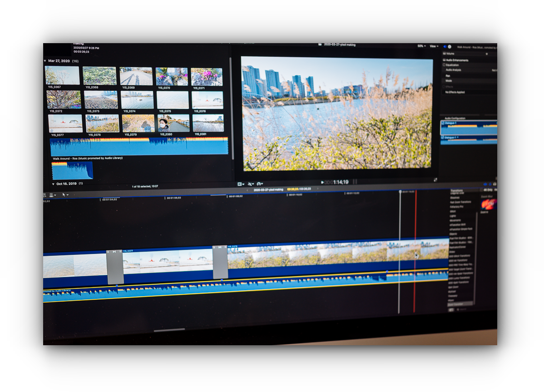Click the '1 of 18 selected, 13:27' status text

(x=145, y=186)
